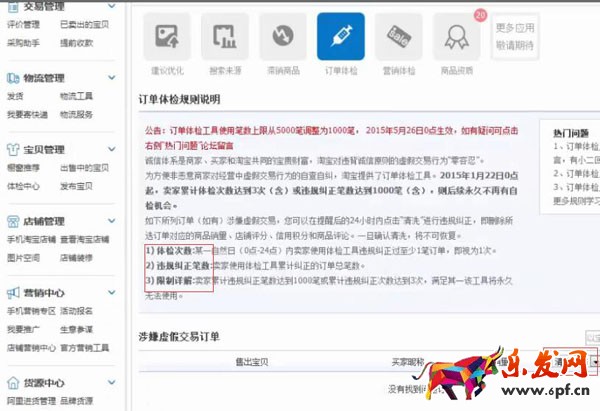Open the 搜索来源 chart icon

click(225, 36)
